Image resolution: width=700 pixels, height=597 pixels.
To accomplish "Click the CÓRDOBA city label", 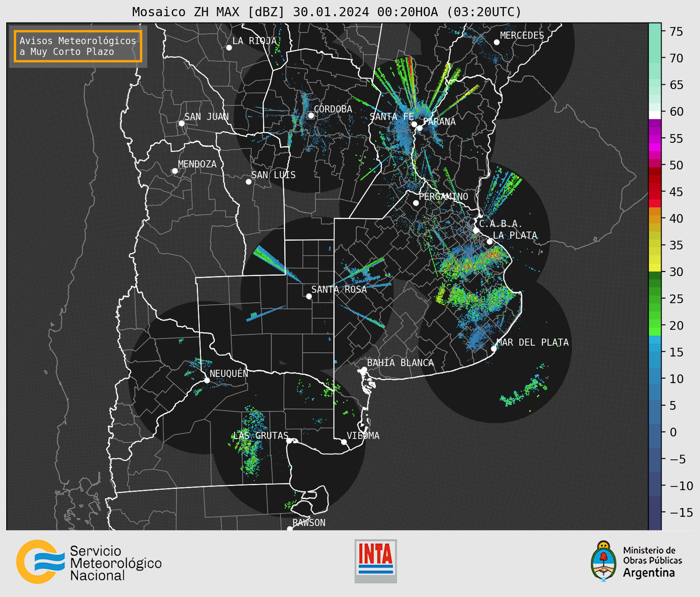I will (x=333, y=109).
